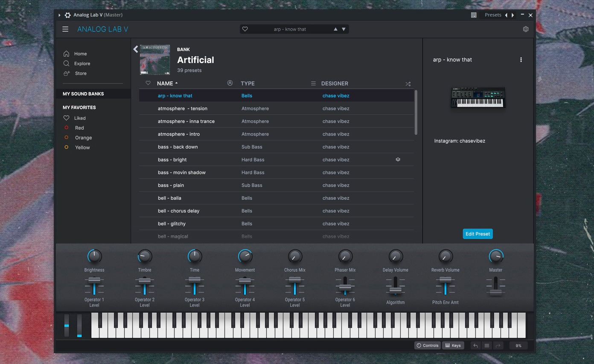Click the layers icon on bass - bright row

pyautogui.click(x=398, y=160)
